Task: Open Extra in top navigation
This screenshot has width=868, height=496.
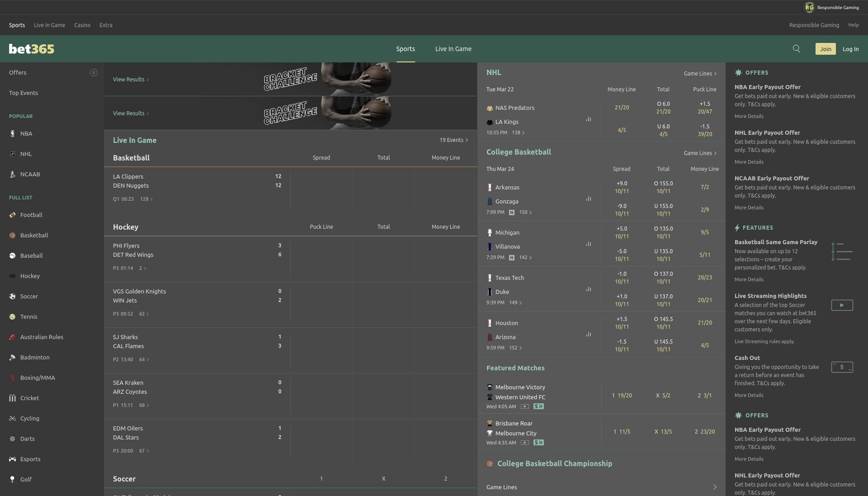Action: tap(106, 25)
